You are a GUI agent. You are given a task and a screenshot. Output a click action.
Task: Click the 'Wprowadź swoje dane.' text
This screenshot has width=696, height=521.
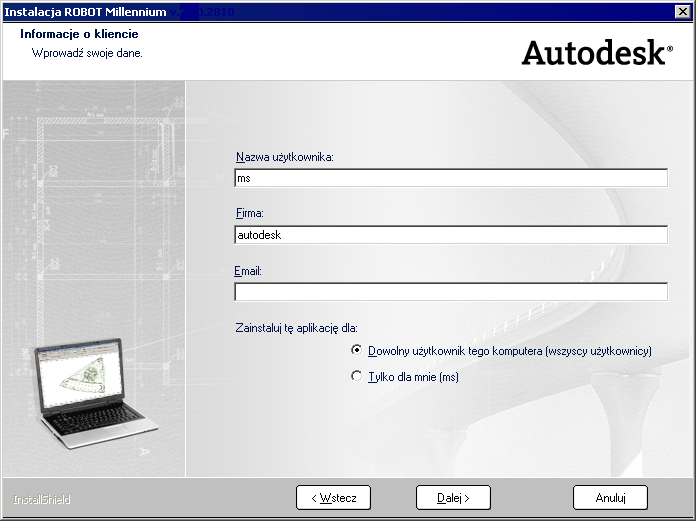[87, 53]
